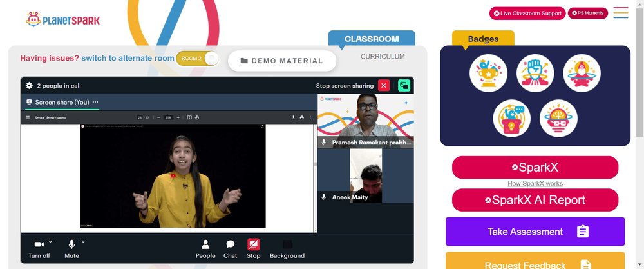Toggle the ROOM 2 alternate room switch
This screenshot has height=269, width=644.
point(198,59)
